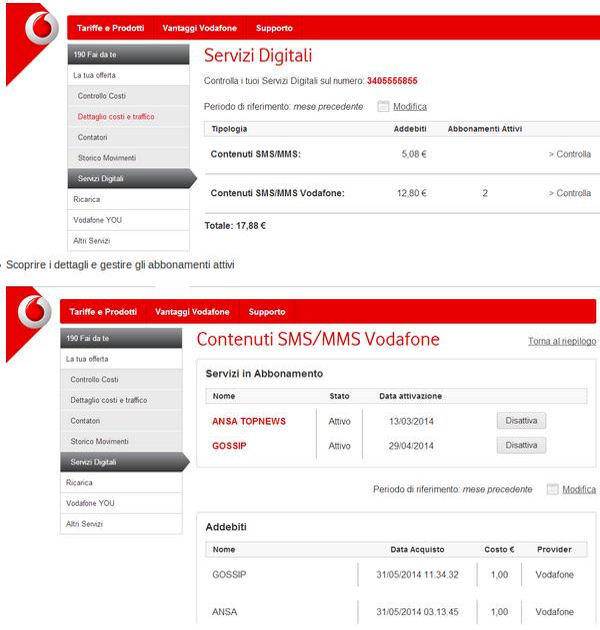The width and height of the screenshot is (600, 630).
Task: Open Ricarica in the lower sidebar
Action: tap(121, 483)
